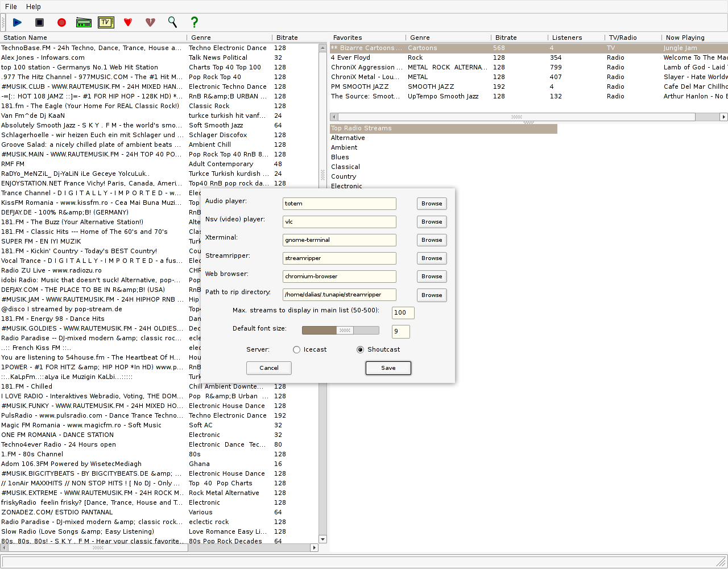This screenshot has height=569, width=728.
Task: Click the Xterminal input field
Action: (340, 240)
